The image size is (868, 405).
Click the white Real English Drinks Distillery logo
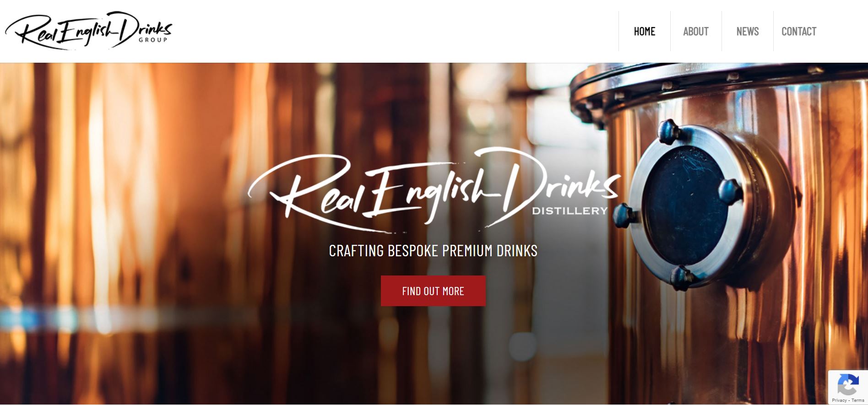click(434, 189)
